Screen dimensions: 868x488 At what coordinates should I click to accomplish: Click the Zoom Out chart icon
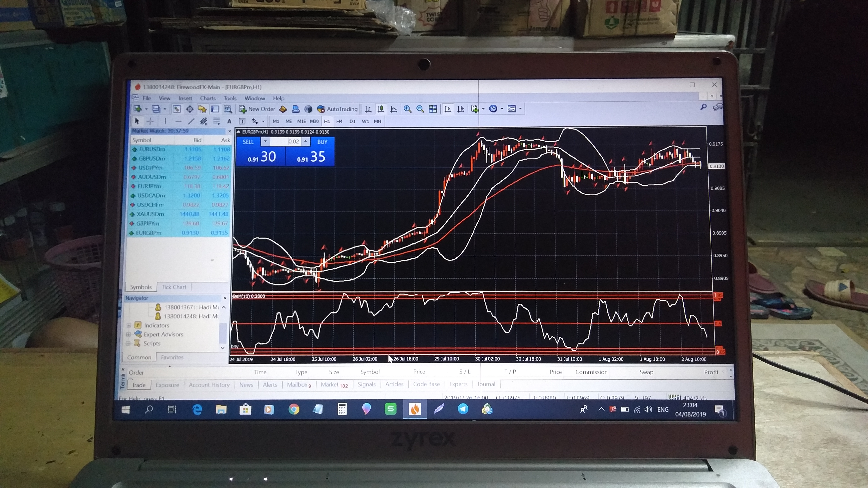click(x=420, y=109)
